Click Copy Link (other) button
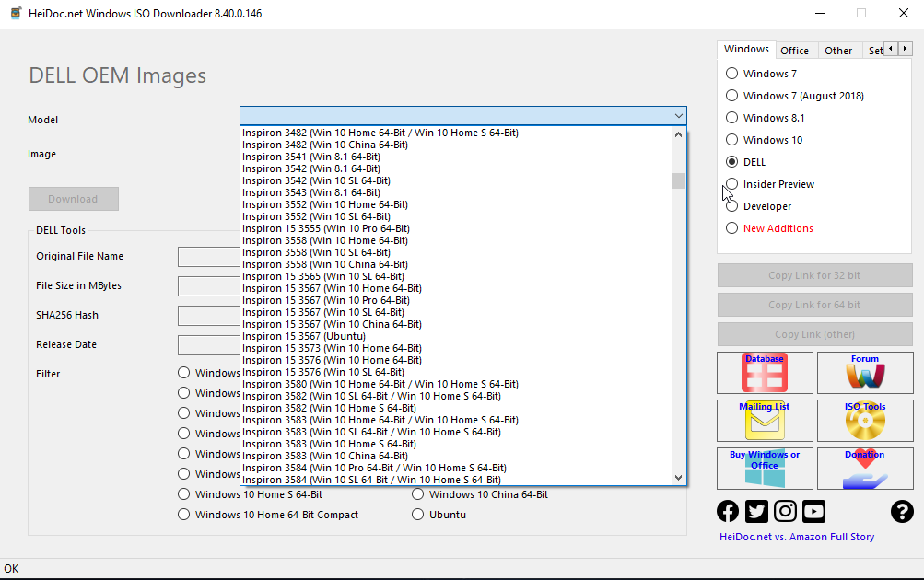Viewport: 924px width, 580px height. click(x=814, y=334)
